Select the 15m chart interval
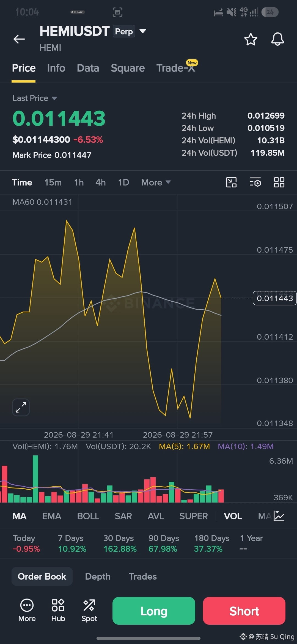297x644 pixels. (x=53, y=182)
